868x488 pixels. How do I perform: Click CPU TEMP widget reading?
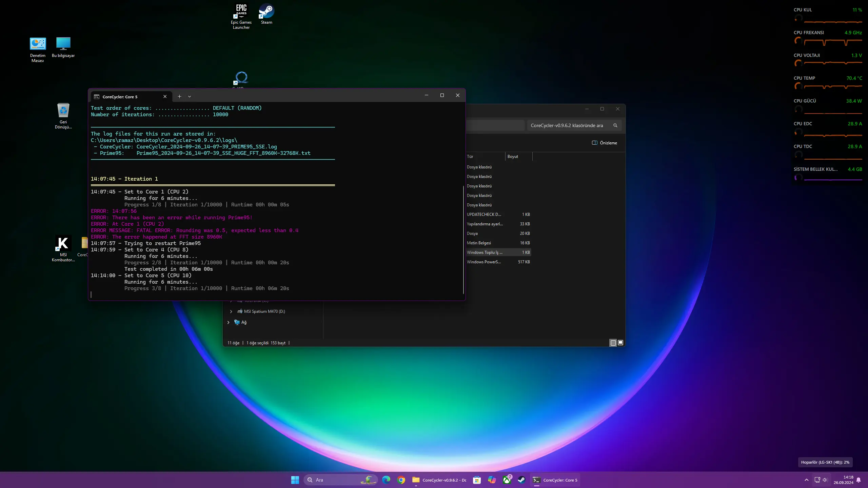pyautogui.click(x=854, y=78)
